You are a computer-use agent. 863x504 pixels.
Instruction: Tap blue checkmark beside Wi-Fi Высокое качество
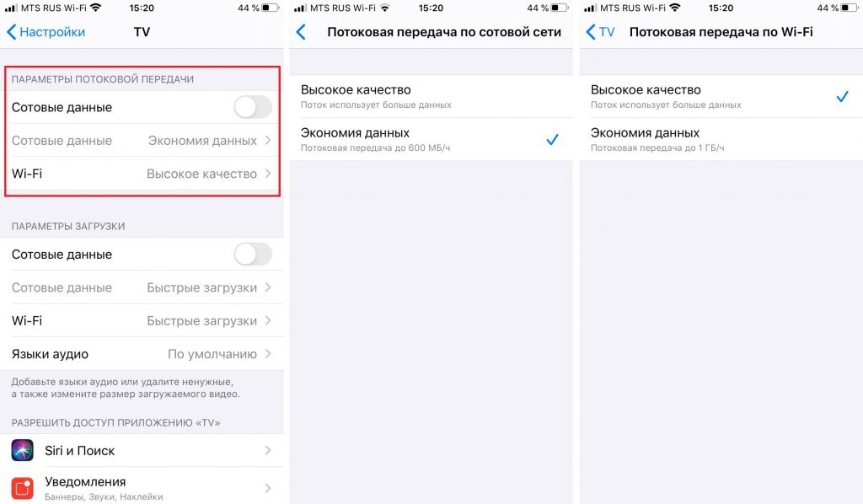[x=842, y=97]
